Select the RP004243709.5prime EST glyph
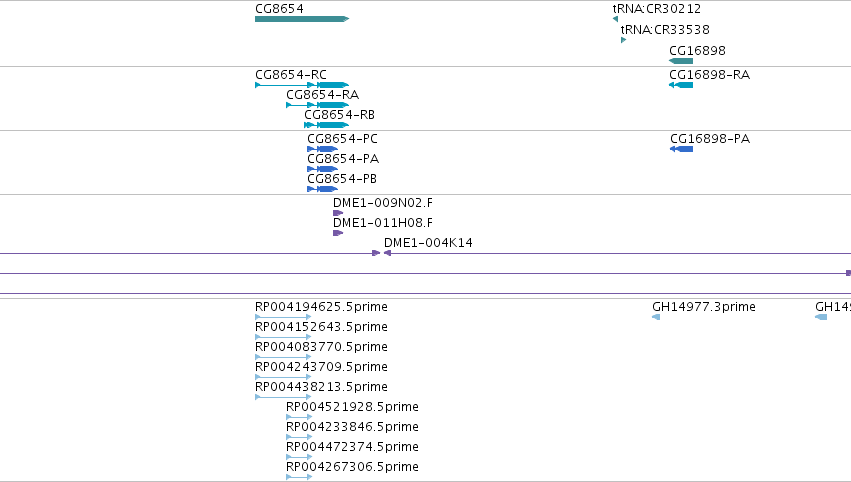 283,377
